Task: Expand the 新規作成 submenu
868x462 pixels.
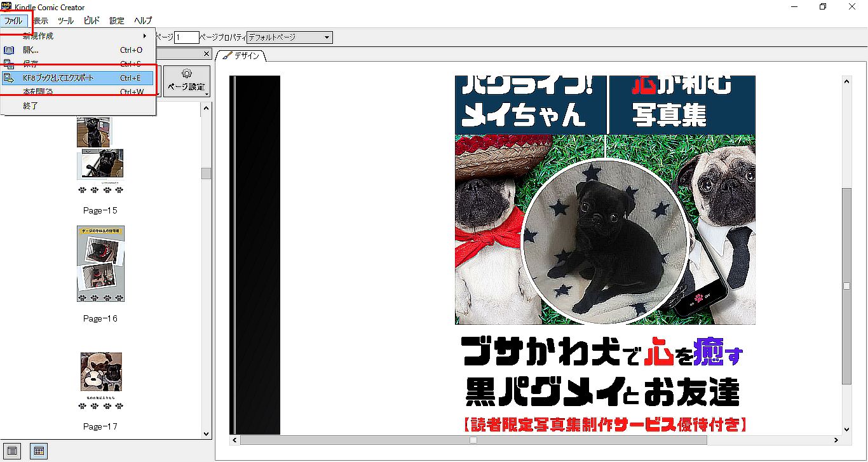Action: click(78, 36)
